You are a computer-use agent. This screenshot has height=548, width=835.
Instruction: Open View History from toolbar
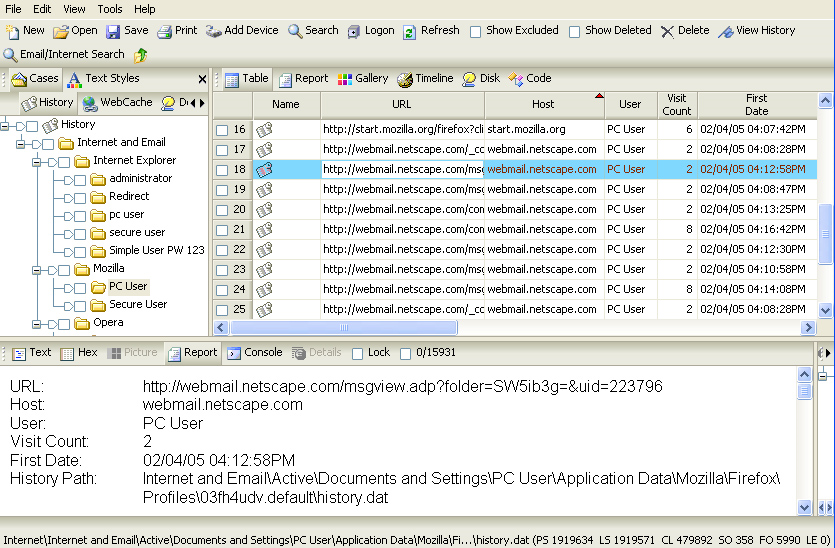pyautogui.click(x=726, y=31)
